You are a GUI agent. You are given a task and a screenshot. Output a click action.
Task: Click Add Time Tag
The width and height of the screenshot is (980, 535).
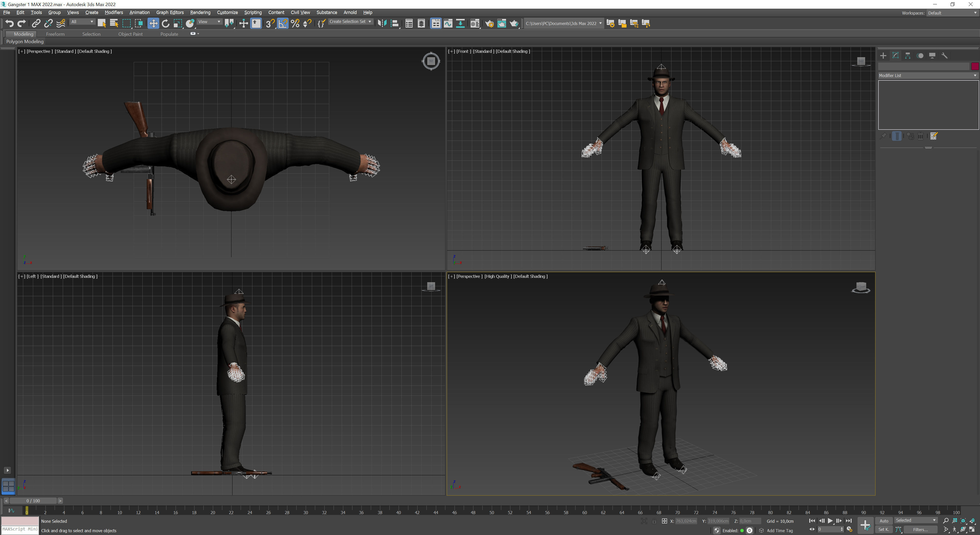779,530
